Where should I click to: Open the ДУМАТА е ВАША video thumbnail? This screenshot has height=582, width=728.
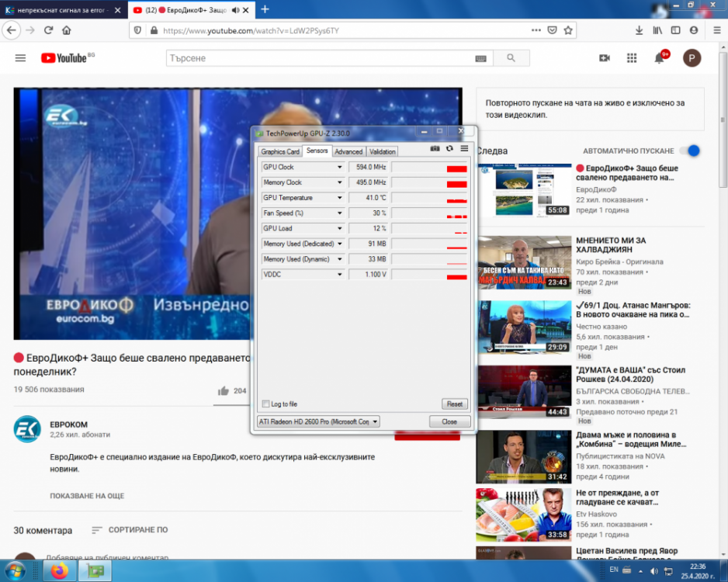(x=524, y=392)
